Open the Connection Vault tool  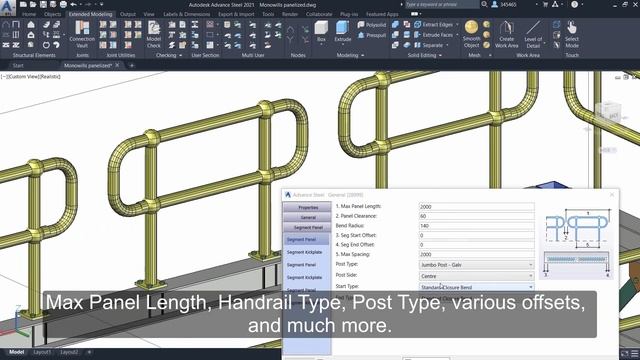tap(82, 34)
